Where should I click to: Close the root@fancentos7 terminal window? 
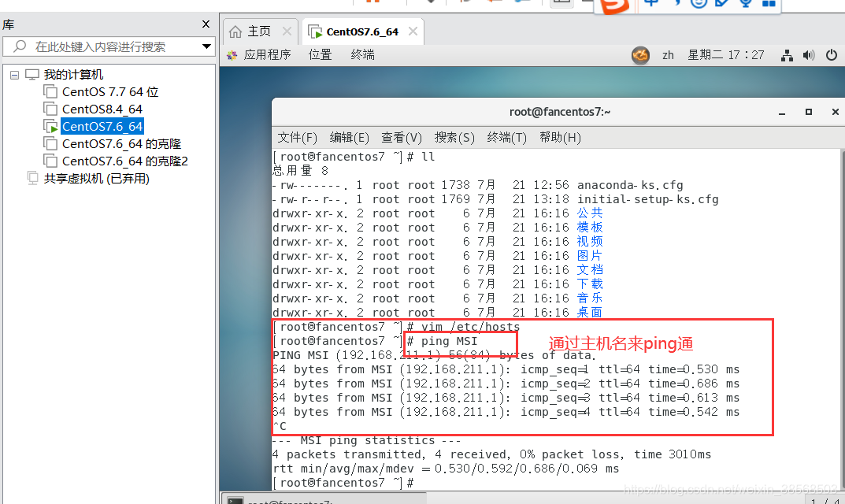click(x=836, y=112)
